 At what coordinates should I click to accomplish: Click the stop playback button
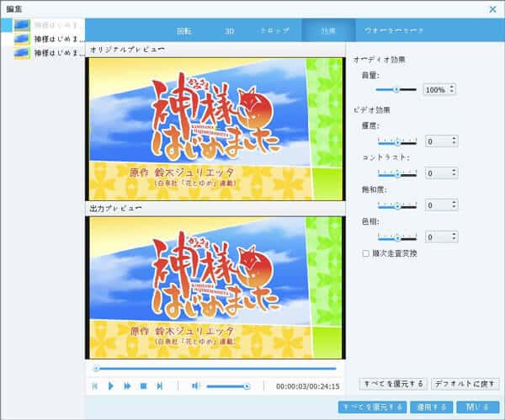pos(143,385)
